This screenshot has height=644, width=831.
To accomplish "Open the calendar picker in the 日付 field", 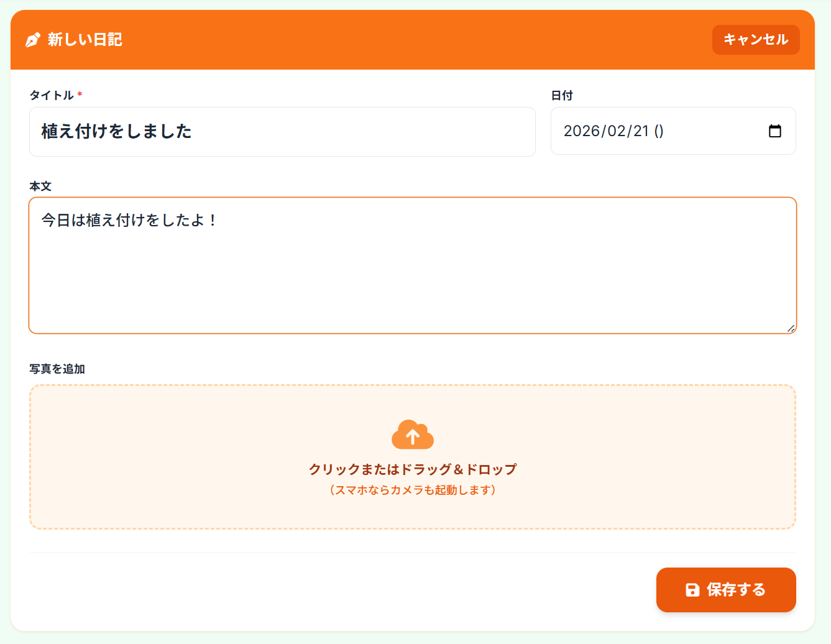I will point(774,131).
